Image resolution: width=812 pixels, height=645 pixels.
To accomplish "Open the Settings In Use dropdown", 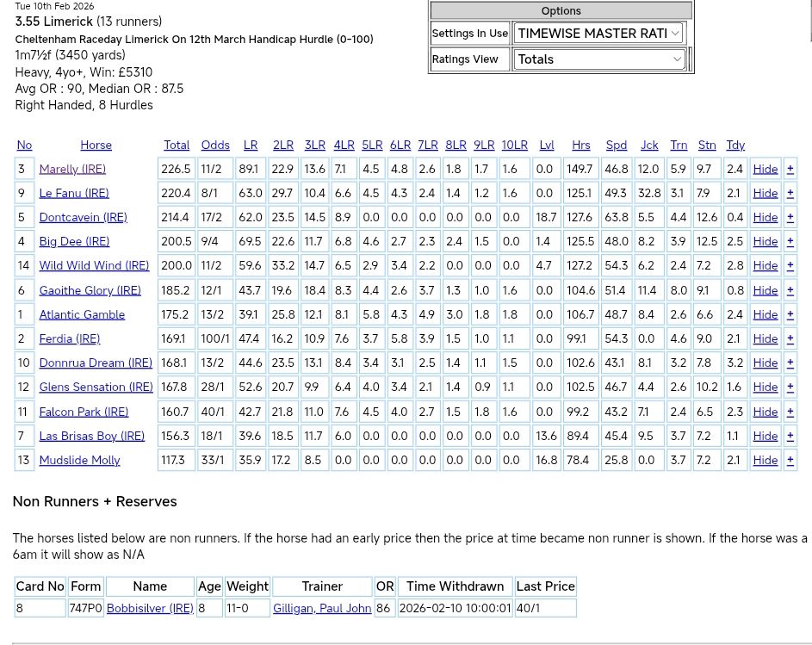I will point(598,34).
